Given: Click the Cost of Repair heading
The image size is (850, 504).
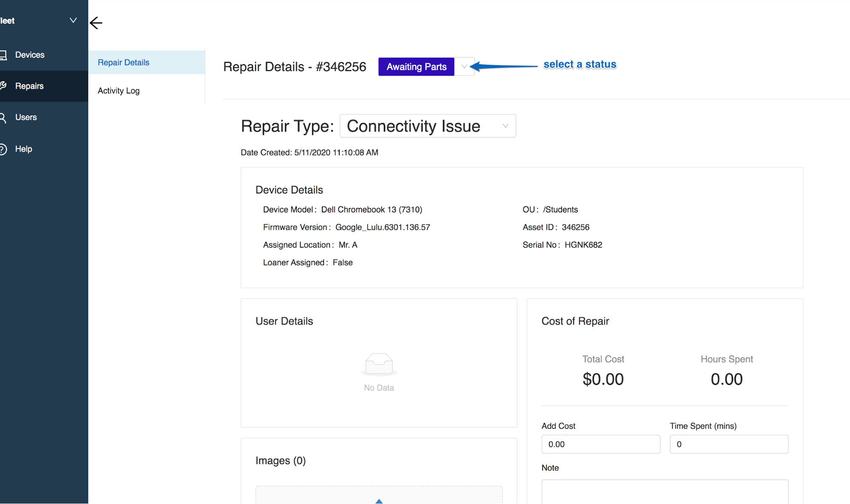Looking at the screenshot, I should 575,321.
